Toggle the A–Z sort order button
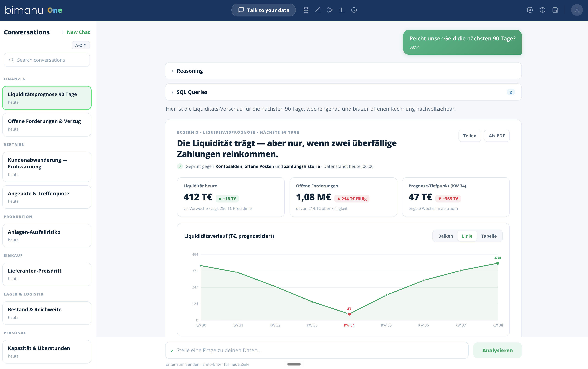 (81, 45)
